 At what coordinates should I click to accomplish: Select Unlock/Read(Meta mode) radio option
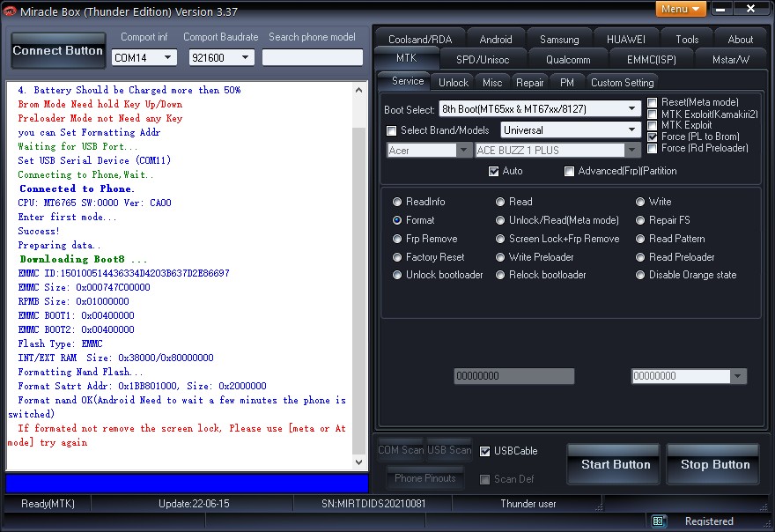[500, 220]
